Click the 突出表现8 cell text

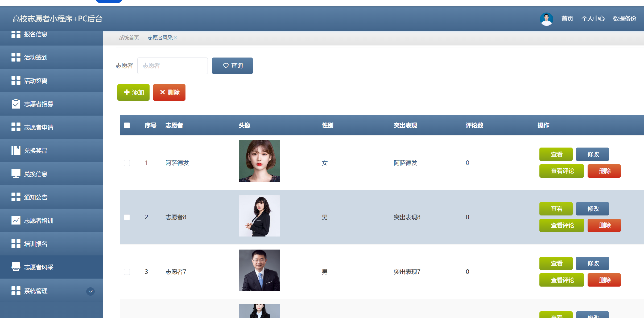(x=407, y=217)
